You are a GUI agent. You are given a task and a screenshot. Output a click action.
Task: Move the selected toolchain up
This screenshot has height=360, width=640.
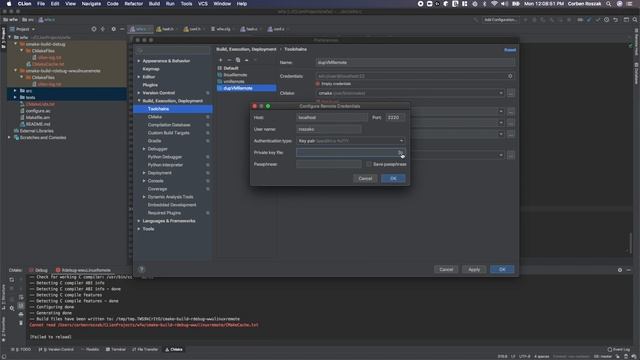coord(247,60)
